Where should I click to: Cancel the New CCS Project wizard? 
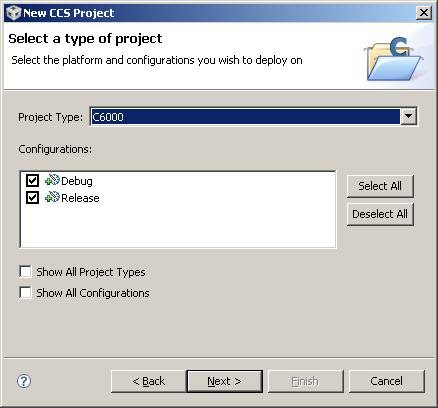[387, 381]
